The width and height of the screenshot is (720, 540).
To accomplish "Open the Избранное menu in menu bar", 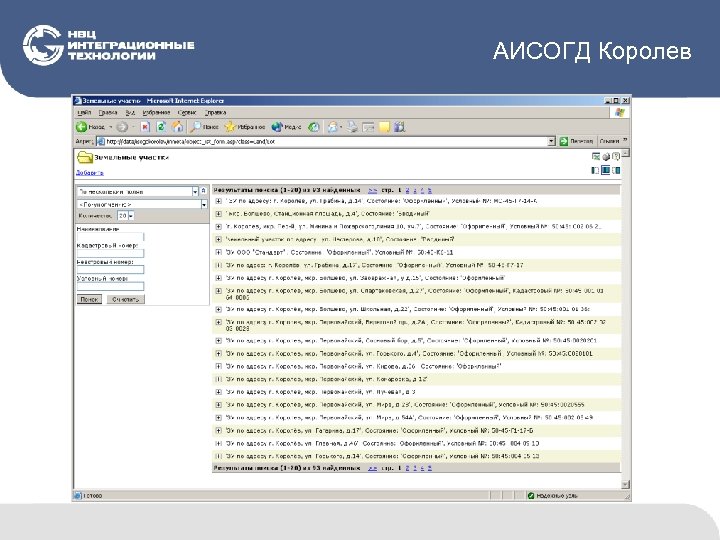I will click(x=156, y=112).
